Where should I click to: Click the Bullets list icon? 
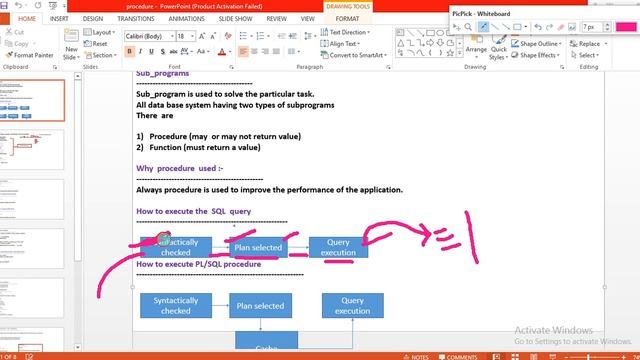pyautogui.click(x=243, y=36)
